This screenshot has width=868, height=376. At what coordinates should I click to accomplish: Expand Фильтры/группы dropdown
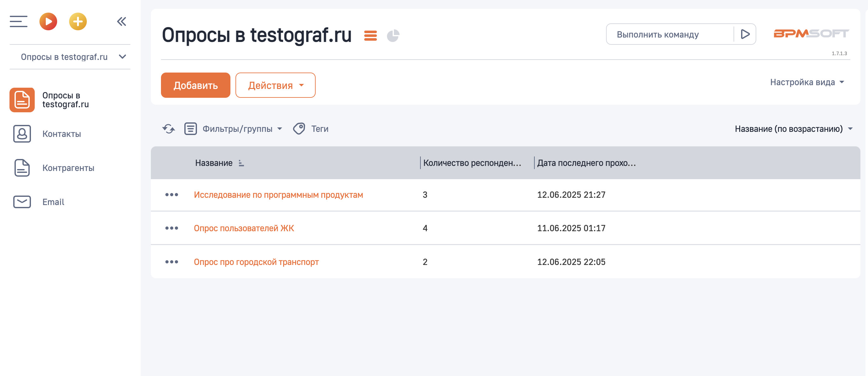(x=242, y=129)
